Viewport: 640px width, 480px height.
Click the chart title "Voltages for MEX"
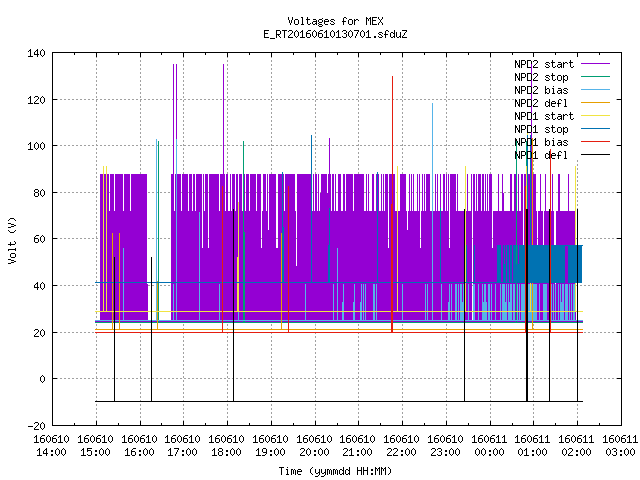[335, 21]
